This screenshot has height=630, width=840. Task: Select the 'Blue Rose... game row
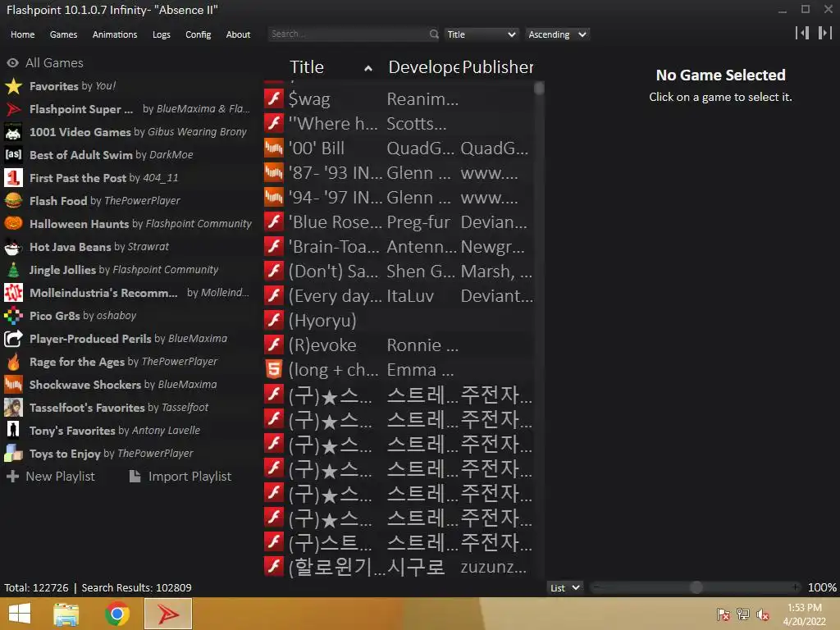click(x=399, y=221)
